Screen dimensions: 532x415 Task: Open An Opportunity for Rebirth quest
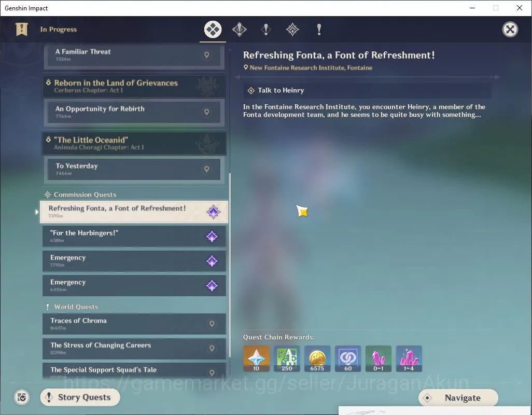coord(134,112)
